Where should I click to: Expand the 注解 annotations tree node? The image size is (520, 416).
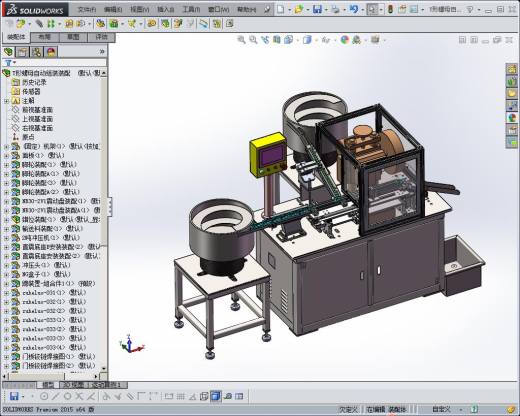(6, 101)
